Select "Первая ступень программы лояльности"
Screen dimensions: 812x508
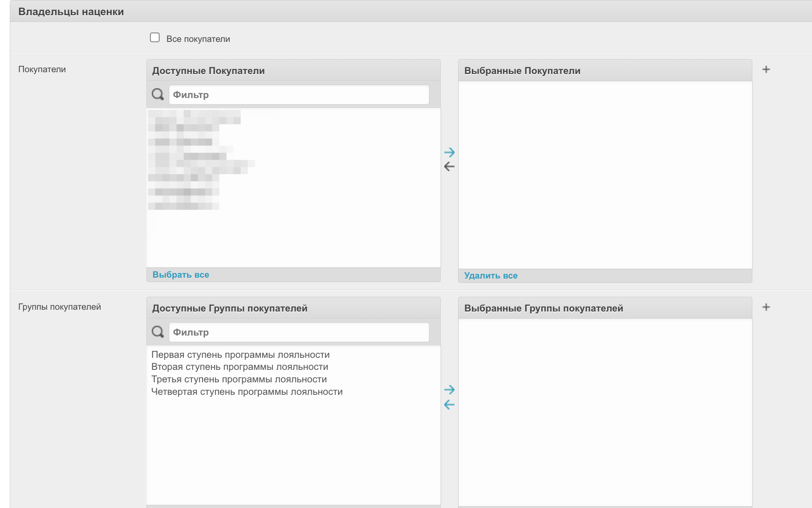pyautogui.click(x=240, y=355)
